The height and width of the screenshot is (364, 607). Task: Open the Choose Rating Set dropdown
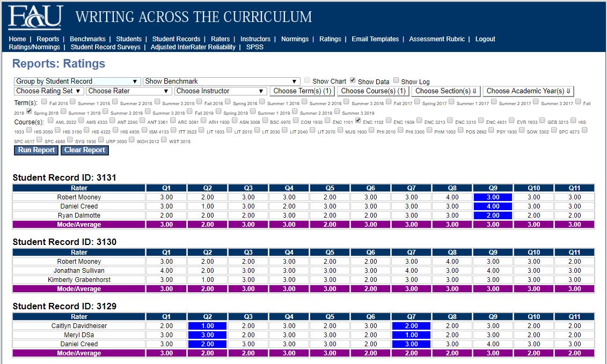point(49,91)
